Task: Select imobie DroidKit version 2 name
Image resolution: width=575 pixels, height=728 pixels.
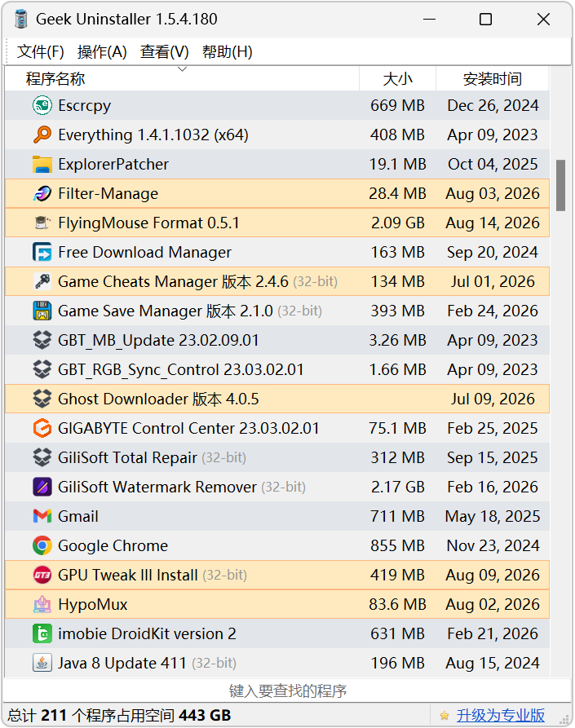Action: click(x=148, y=633)
